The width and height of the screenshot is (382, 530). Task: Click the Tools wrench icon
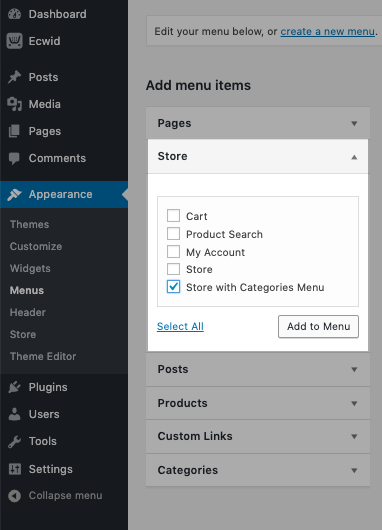pyautogui.click(x=15, y=441)
